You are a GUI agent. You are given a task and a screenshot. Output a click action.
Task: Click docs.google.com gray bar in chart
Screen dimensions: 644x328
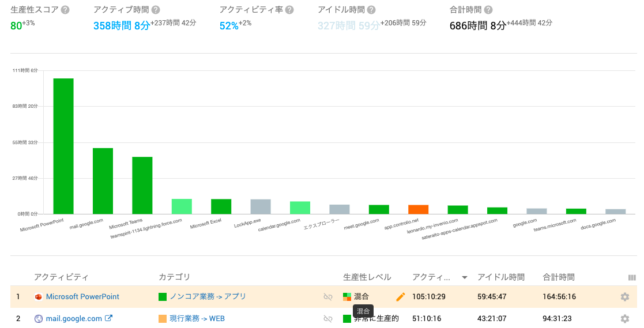(x=615, y=212)
